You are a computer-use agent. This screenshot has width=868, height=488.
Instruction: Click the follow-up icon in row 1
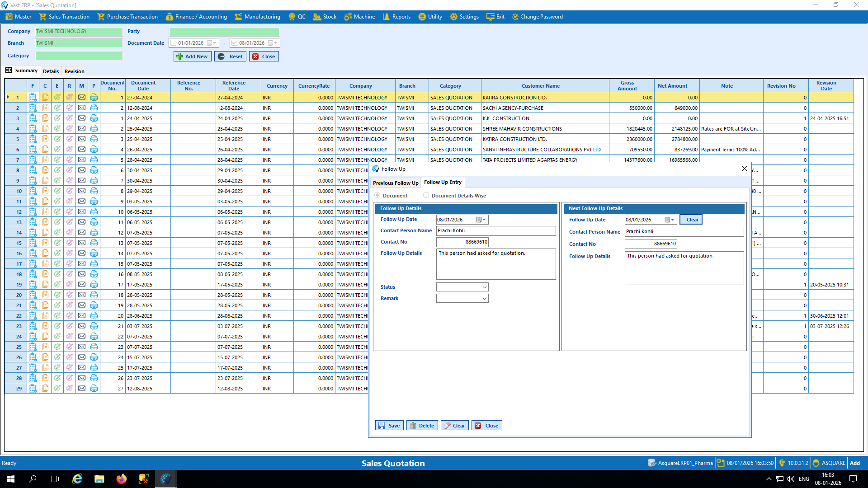33,98
